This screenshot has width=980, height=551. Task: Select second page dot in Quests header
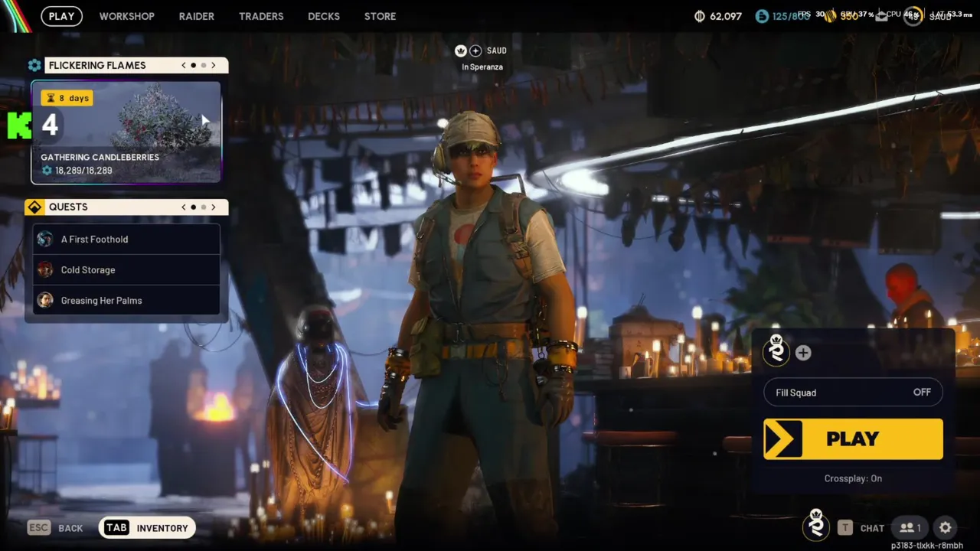click(x=204, y=207)
